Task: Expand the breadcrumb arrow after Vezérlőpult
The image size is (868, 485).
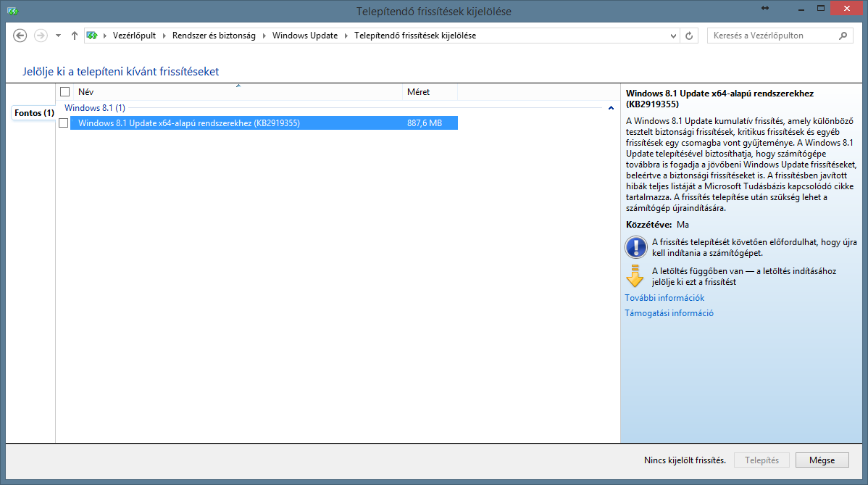Action: coord(164,36)
